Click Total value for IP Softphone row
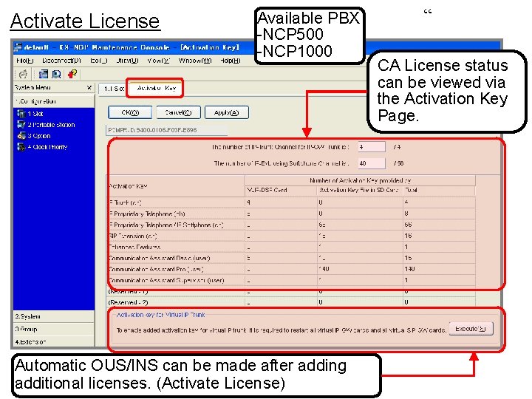The height and width of the screenshot is (399, 532). point(408,225)
